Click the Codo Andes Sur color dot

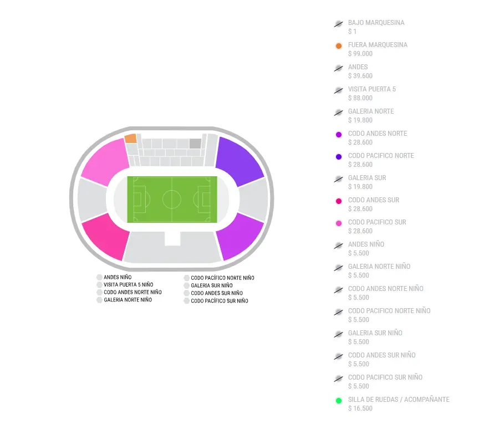pyautogui.click(x=339, y=201)
